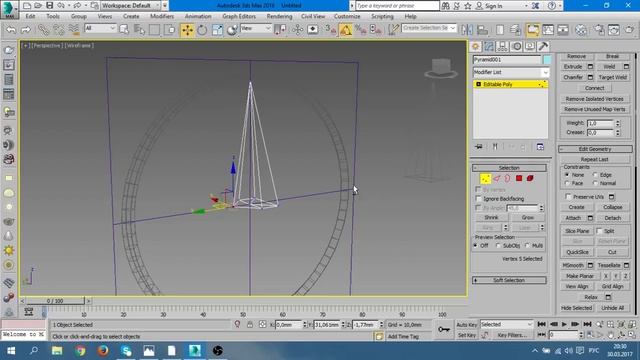
Task: Enable Ignore Backfacing checkbox
Action: click(478, 199)
